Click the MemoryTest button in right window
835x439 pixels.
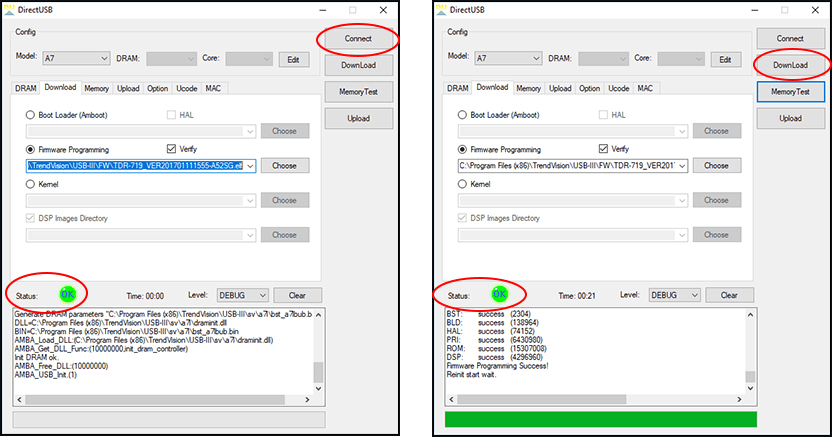point(790,92)
